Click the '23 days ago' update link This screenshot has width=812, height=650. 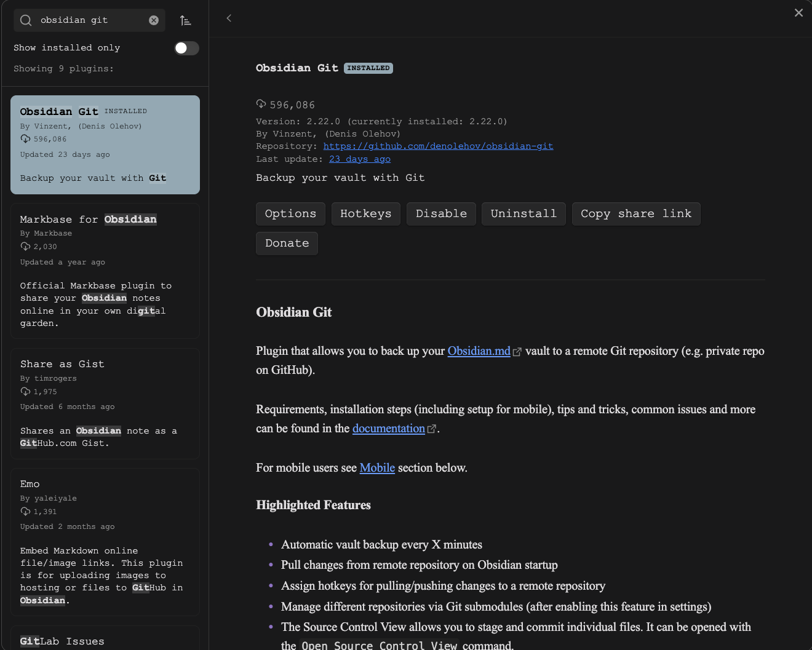click(360, 159)
